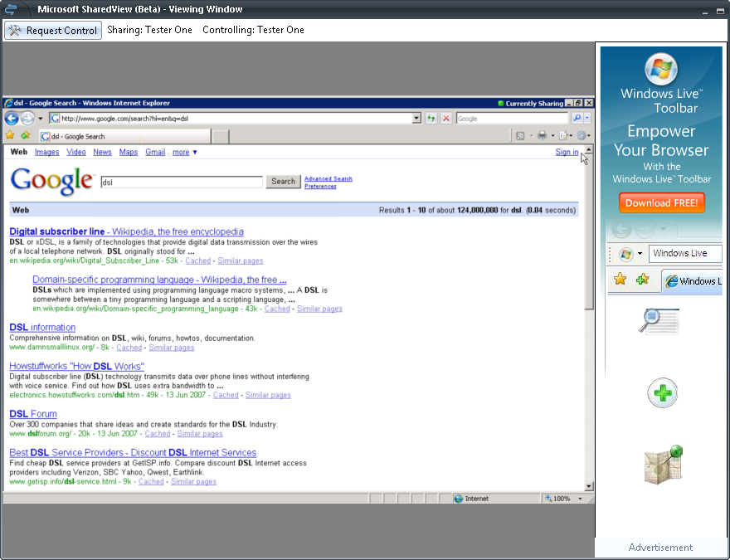
Task: Click the red Stop icon
Action: (446, 119)
